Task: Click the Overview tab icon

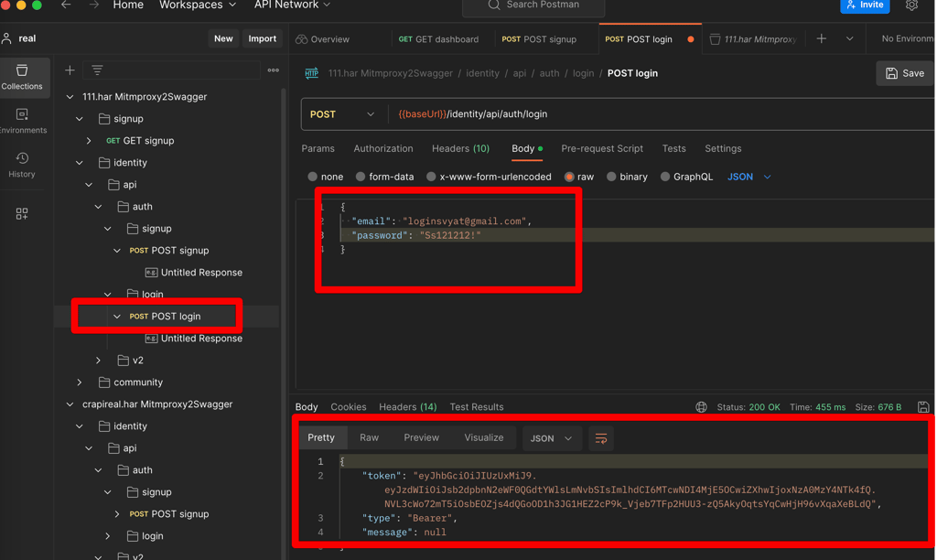Action: [302, 39]
